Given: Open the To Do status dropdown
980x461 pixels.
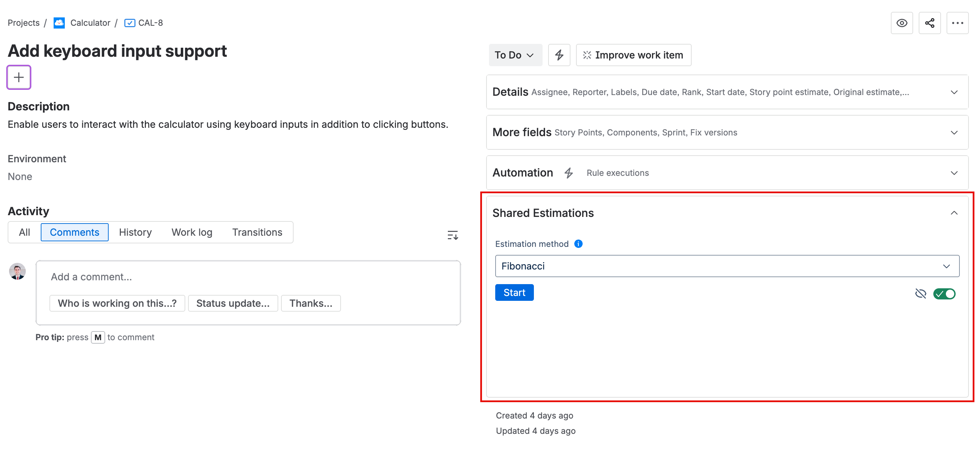Looking at the screenshot, I should click(x=515, y=55).
